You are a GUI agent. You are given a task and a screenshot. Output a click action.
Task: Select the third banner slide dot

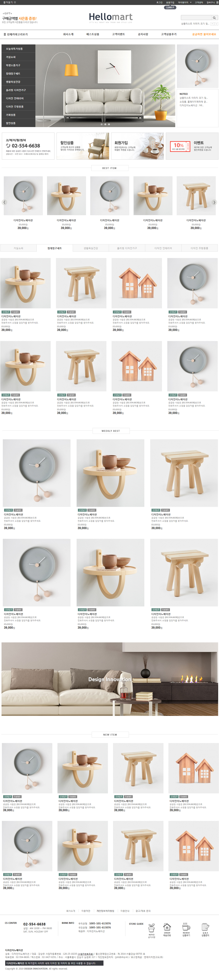[x=109, y=124]
